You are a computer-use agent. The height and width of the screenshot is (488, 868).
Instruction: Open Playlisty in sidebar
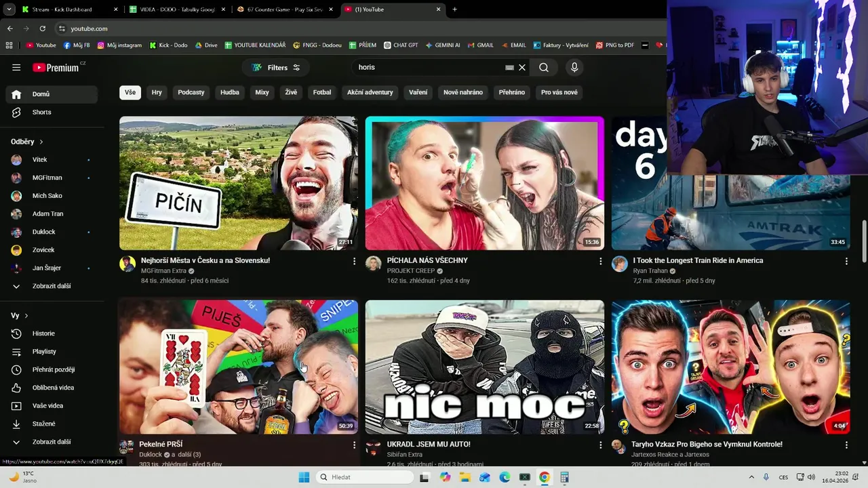pyautogui.click(x=52, y=351)
